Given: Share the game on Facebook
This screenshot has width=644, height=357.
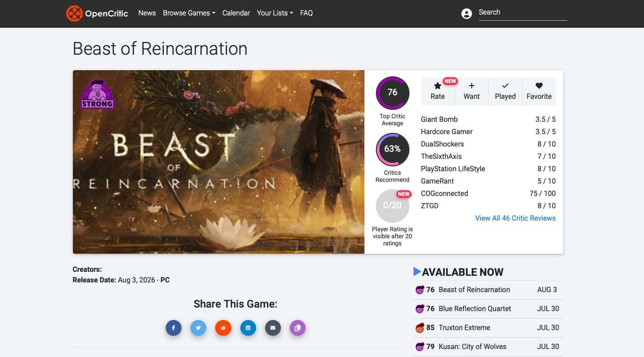Looking at the screenshot, I should click(174, 328).
